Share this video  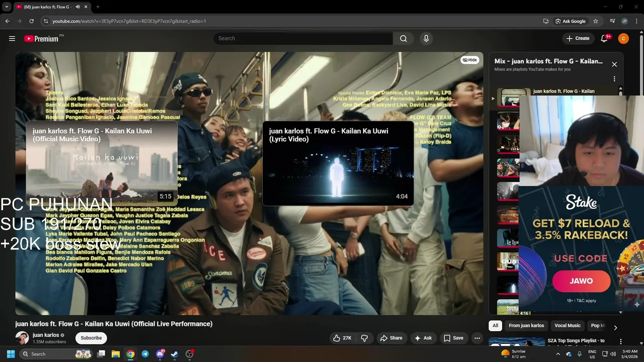(391, 338)
